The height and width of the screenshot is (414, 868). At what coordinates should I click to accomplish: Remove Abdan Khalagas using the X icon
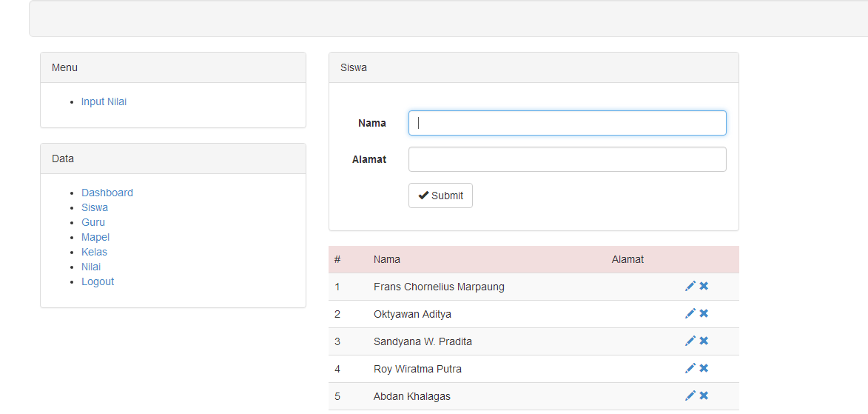pos(704,395)
